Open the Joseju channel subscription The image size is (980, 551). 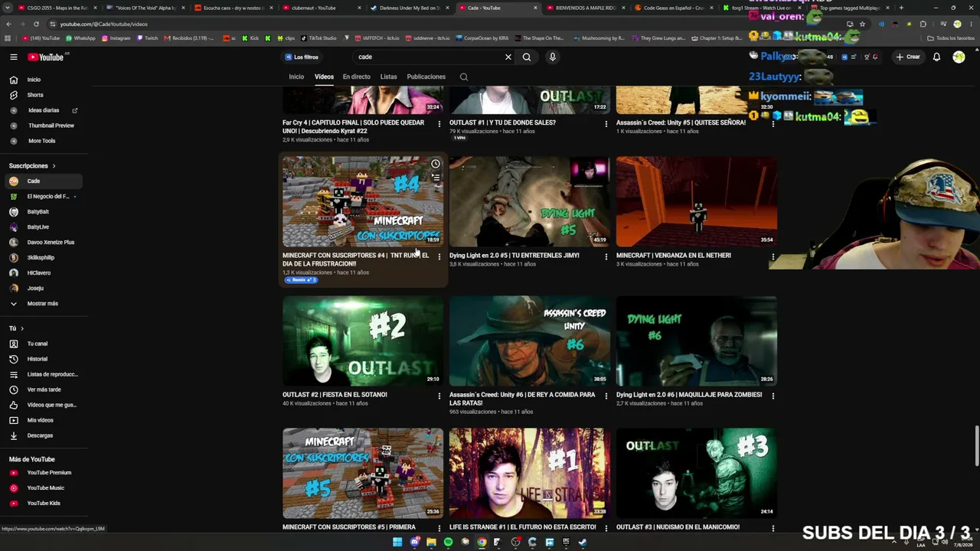coord(42,288)
